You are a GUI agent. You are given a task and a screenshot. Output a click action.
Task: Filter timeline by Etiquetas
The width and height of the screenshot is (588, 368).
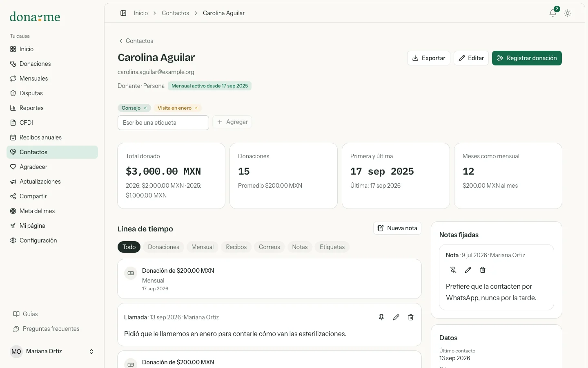click(x=332, y=247)
